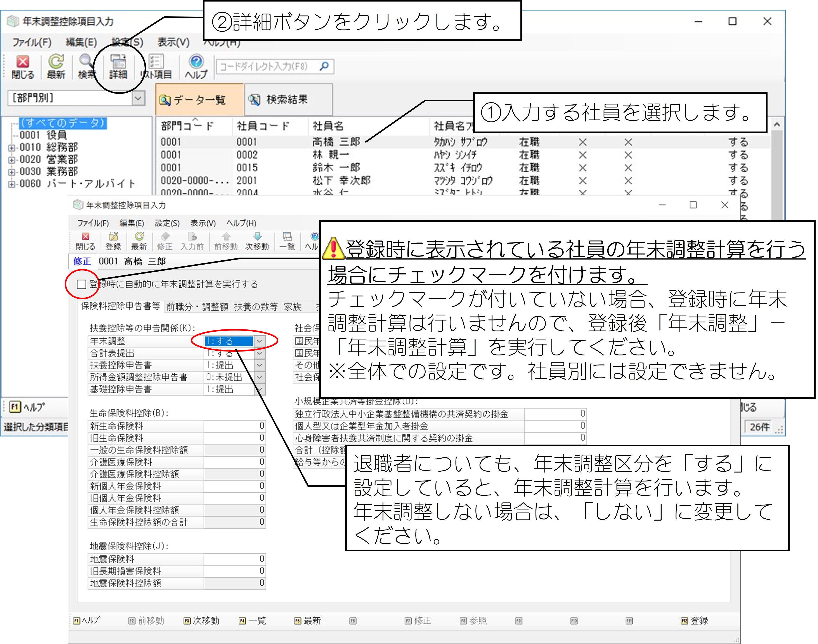Click the ヘルプ icon in the top toolbar
This screenshot has height=644, width=818.
click(196, 66)
